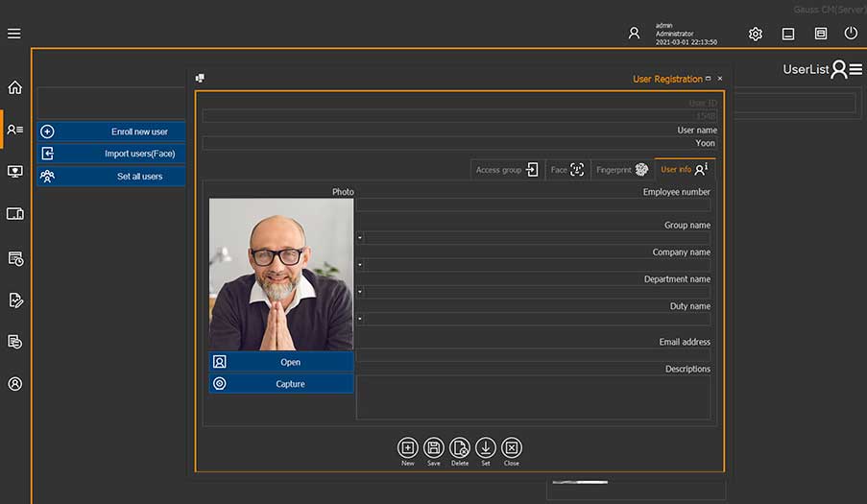Click the User ID field
867x504 pixels.
(460, 115)
